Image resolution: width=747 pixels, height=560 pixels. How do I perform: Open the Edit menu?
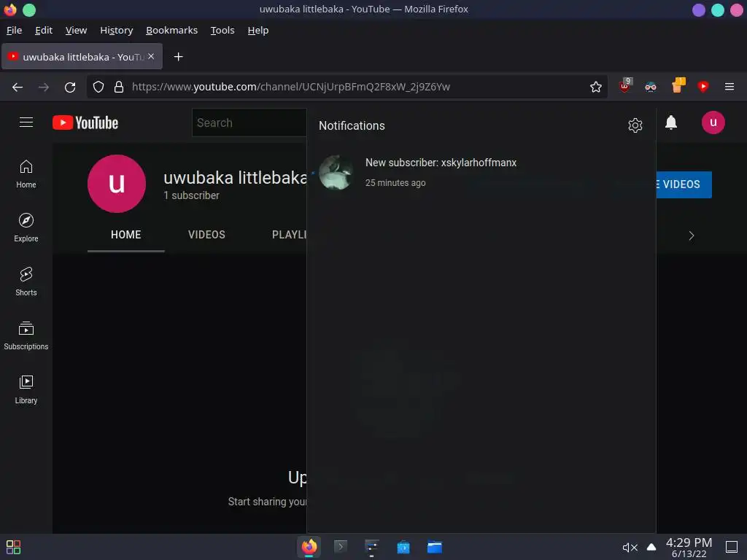click(43, 30)
